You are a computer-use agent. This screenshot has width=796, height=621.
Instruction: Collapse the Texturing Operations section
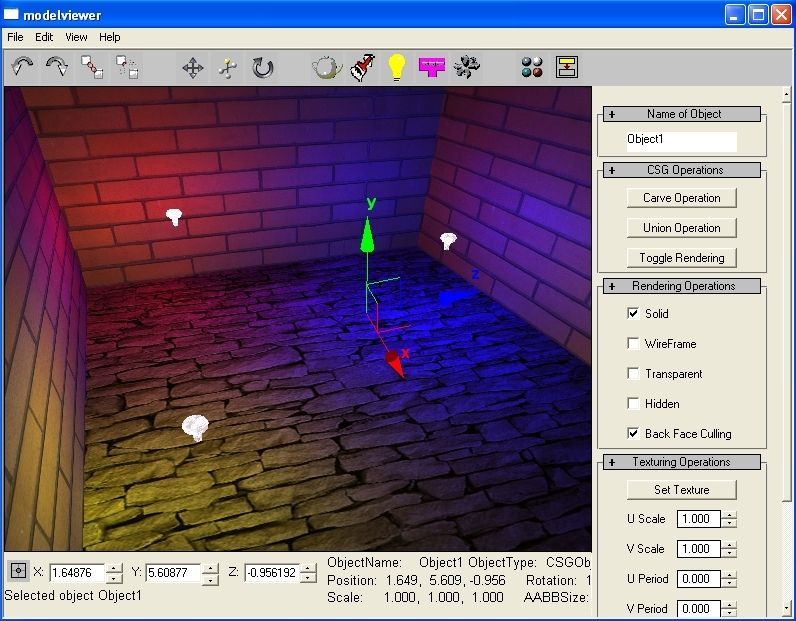pyautogui.click(x=612, y=462)
